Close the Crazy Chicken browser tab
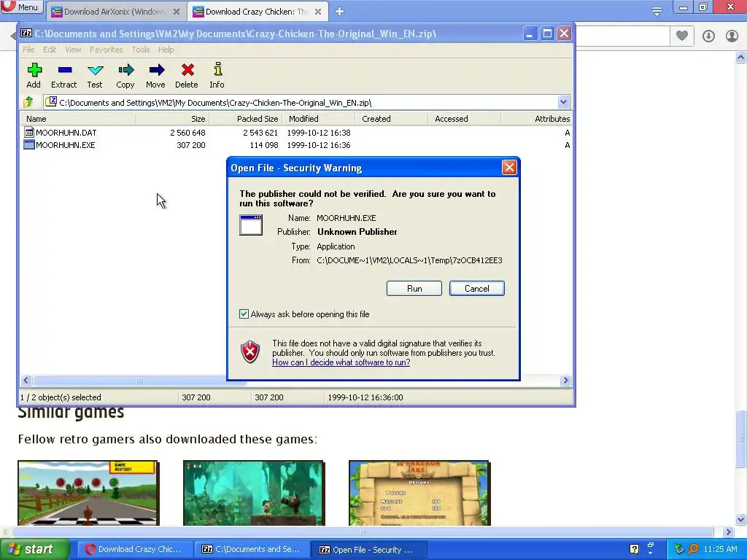747x560 pixels. pos(318,12)
